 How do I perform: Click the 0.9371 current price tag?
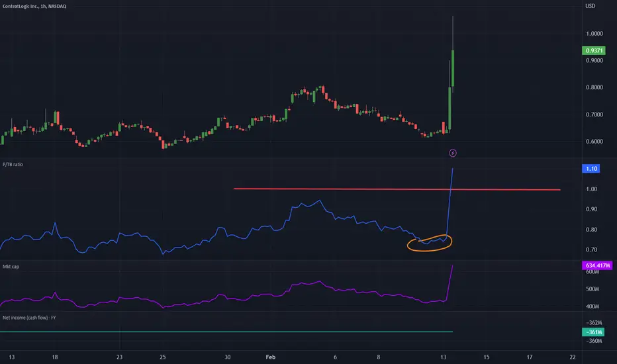coord(593,50)
